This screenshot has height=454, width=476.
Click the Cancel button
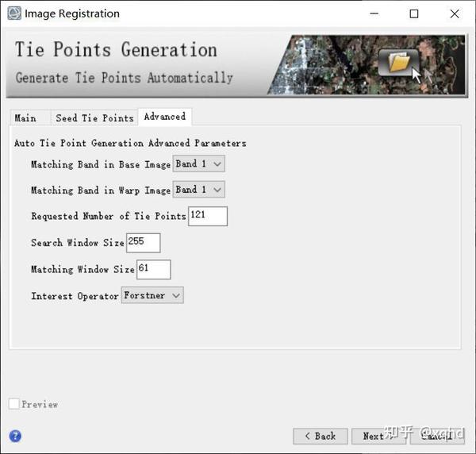437,436
